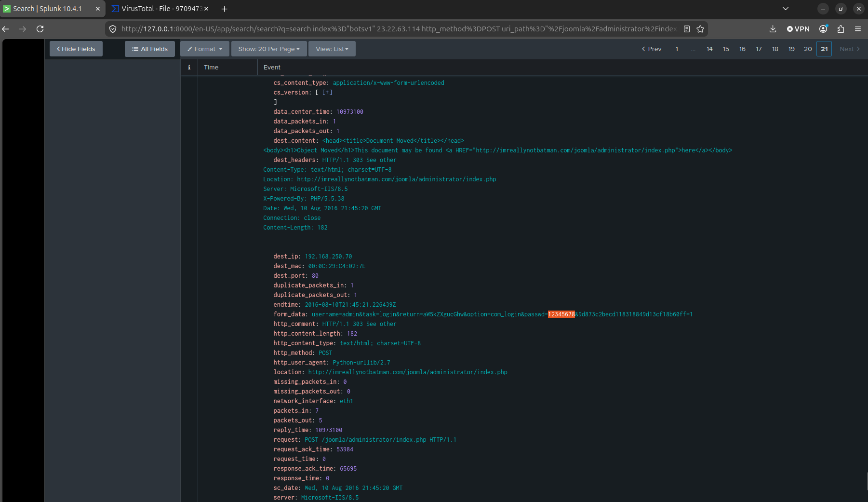
Task: Go to results page 14
Action: (709, 49)
